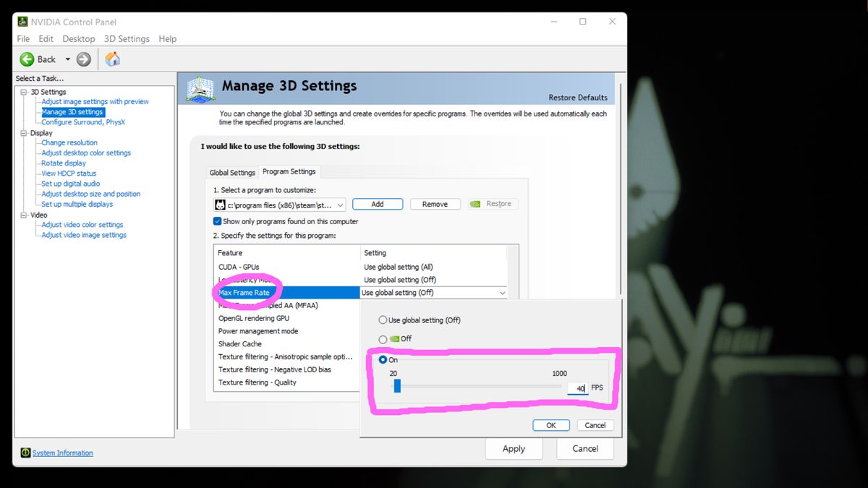Open the program to customize dropdown
868x488 pixels.
(280, 205)
